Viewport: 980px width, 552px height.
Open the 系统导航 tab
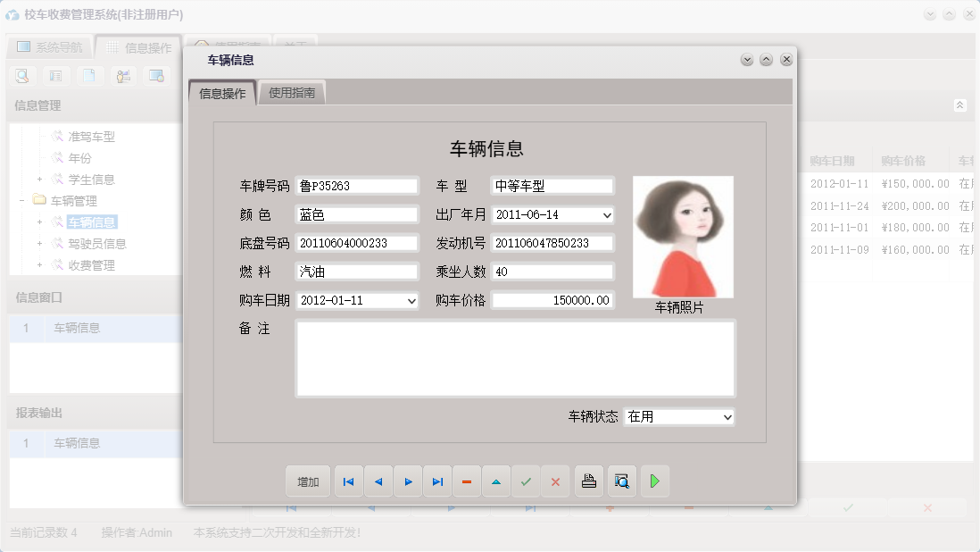[x=49, y=48]
